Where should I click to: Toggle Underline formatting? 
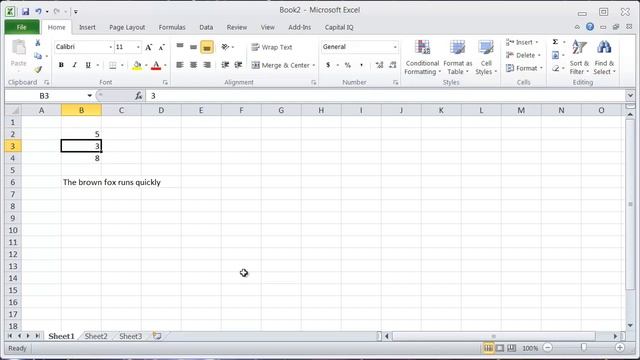click(88, 65)
